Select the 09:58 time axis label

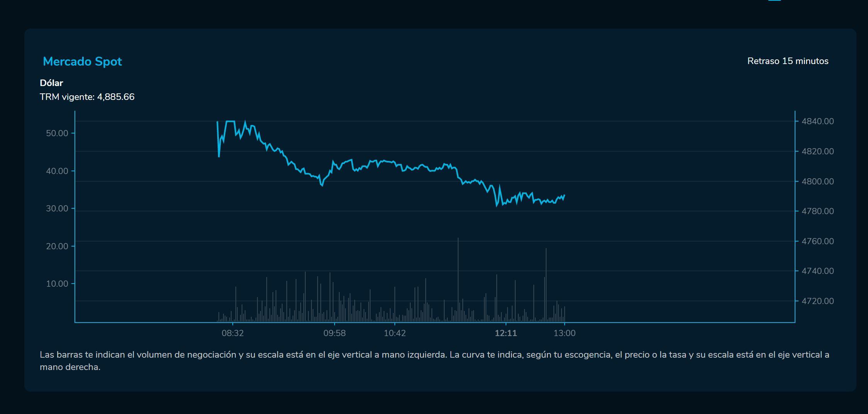coord(335,333)
